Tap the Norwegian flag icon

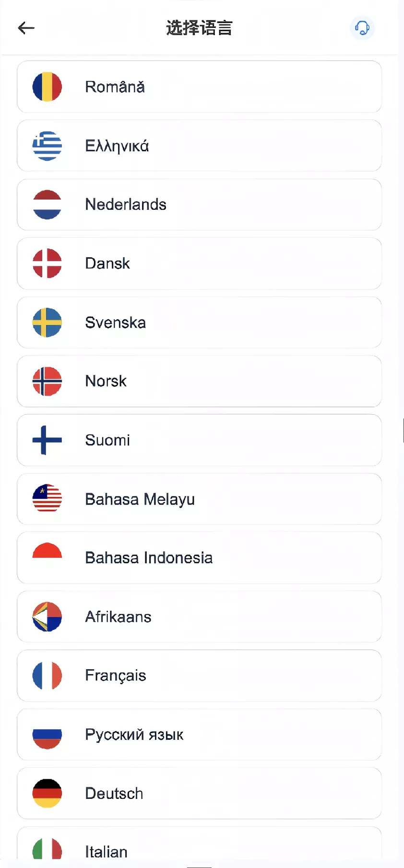click(47, 381)
